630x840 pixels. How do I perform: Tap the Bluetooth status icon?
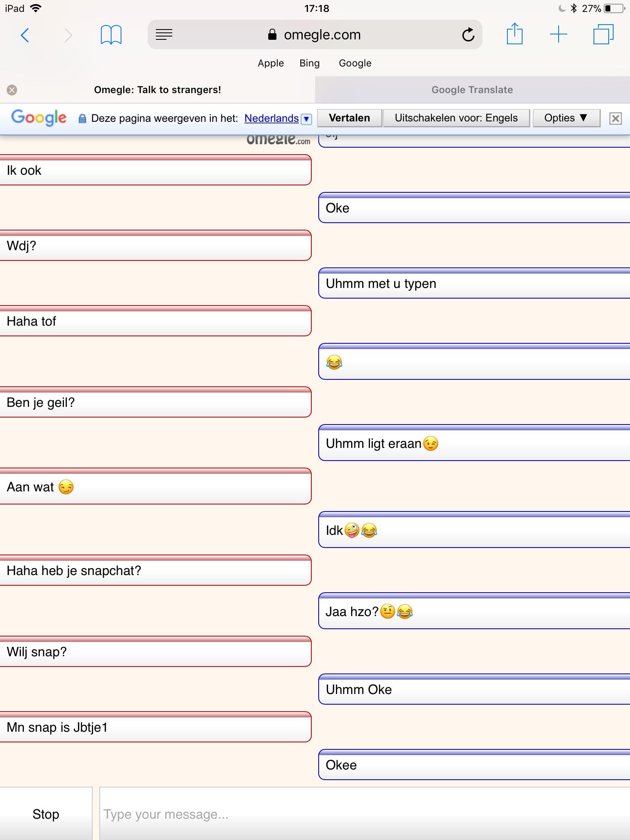[574, 8]
